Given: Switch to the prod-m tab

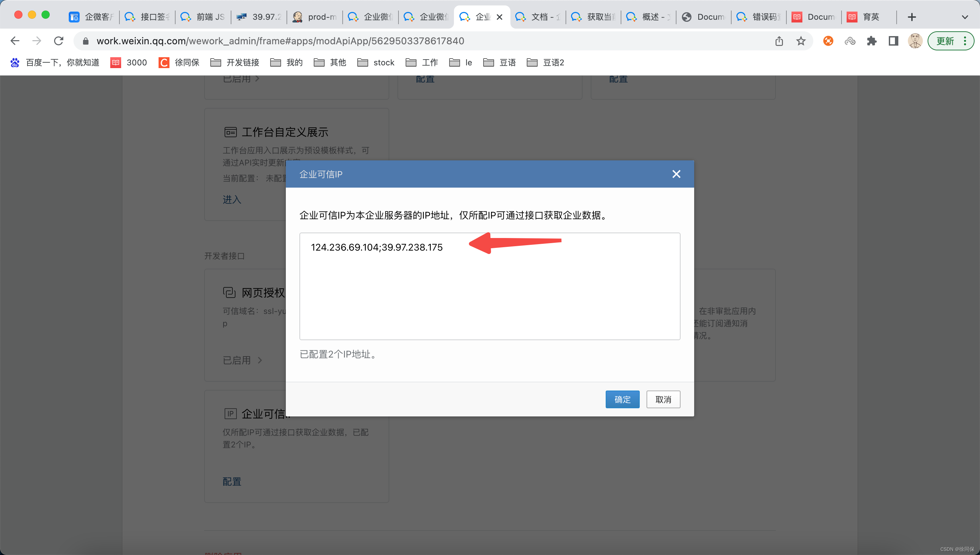Looking at the screenshot, I should point(315,17).
